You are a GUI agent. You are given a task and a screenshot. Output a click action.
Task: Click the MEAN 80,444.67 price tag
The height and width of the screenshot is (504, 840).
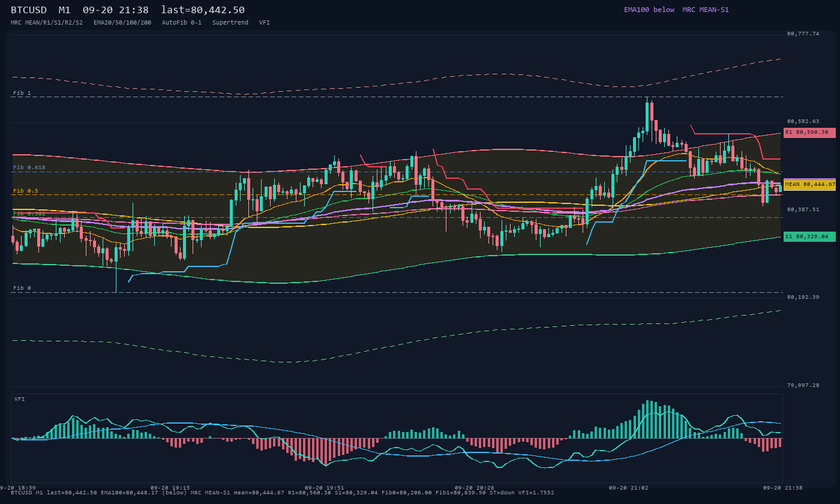click(x=809, y=184)
